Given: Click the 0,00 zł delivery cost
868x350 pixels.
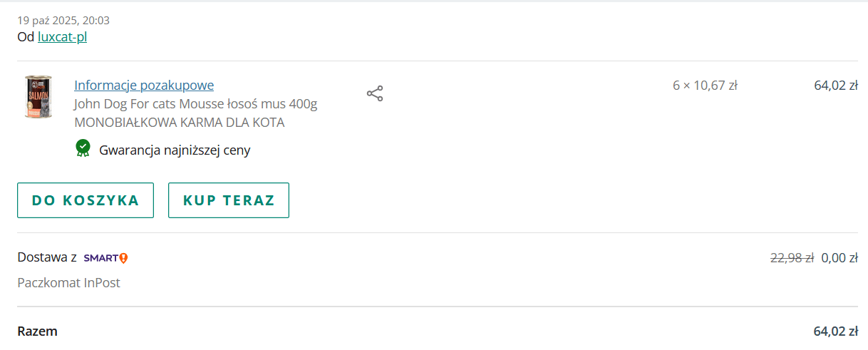Looking at the screenshot, I should pyautogui.click(x=839, y=258).
